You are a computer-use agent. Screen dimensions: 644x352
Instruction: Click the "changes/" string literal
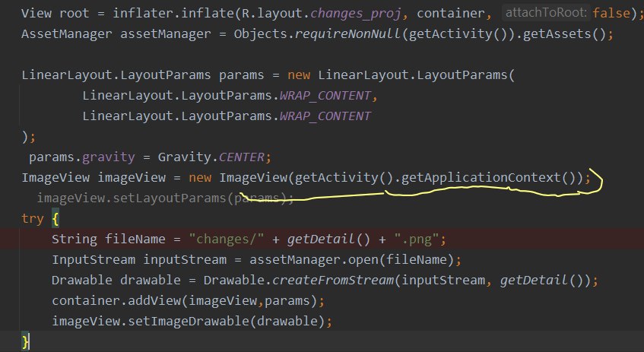pos(227,239)
